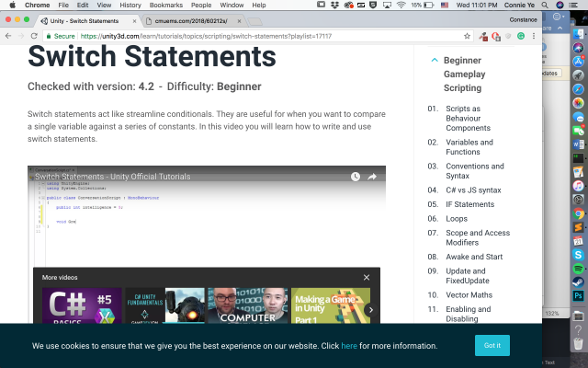Open Spotlight search in menu bar
588x368 pixels.
click(x=545, y=5)
